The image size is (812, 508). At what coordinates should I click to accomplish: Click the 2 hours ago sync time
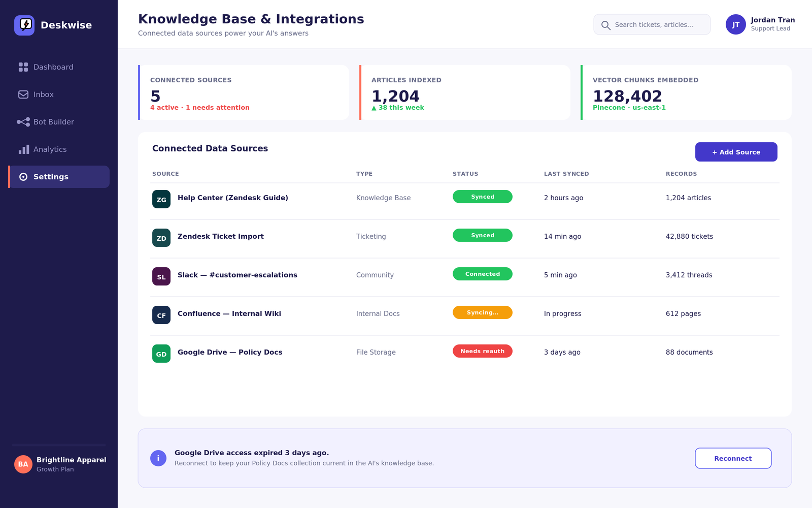pos(563,198)
